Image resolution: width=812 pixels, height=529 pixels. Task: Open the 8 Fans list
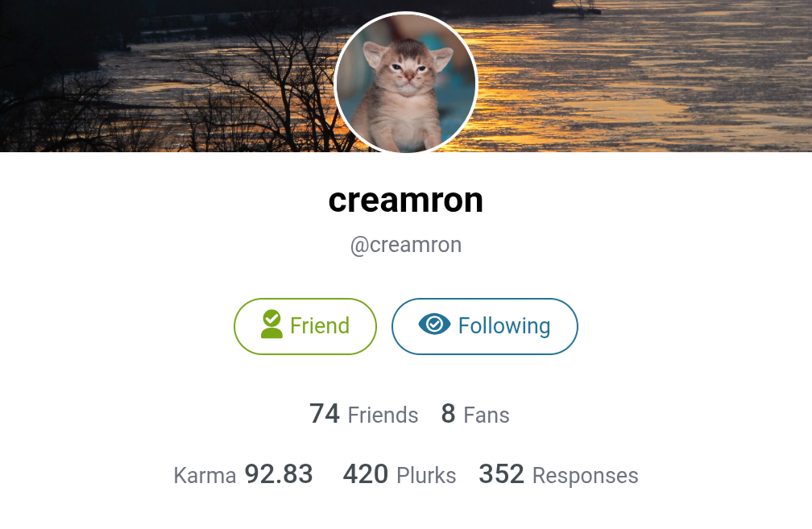pos(475,414)
